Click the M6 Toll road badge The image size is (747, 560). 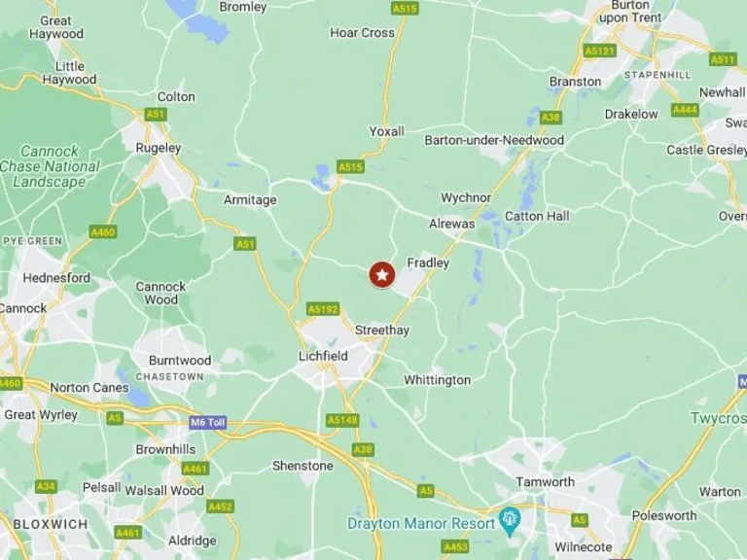[207, 422]
